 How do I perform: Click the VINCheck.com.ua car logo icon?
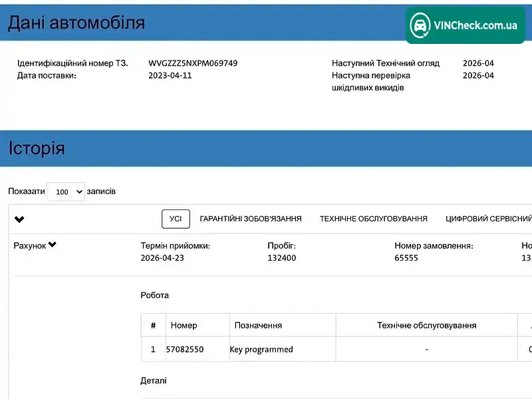point(420,25)
